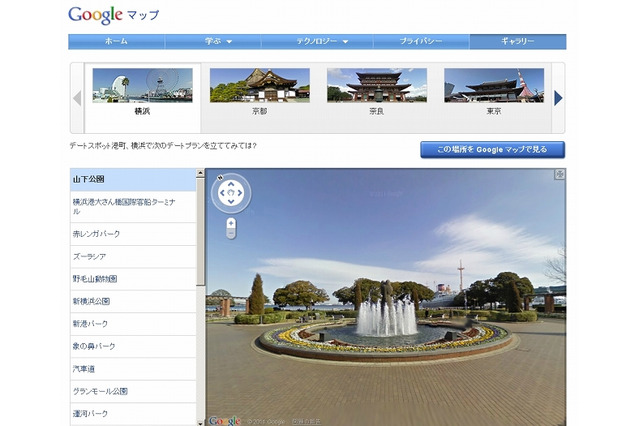Select 新港パーク in the list

(x=133, y=324)
